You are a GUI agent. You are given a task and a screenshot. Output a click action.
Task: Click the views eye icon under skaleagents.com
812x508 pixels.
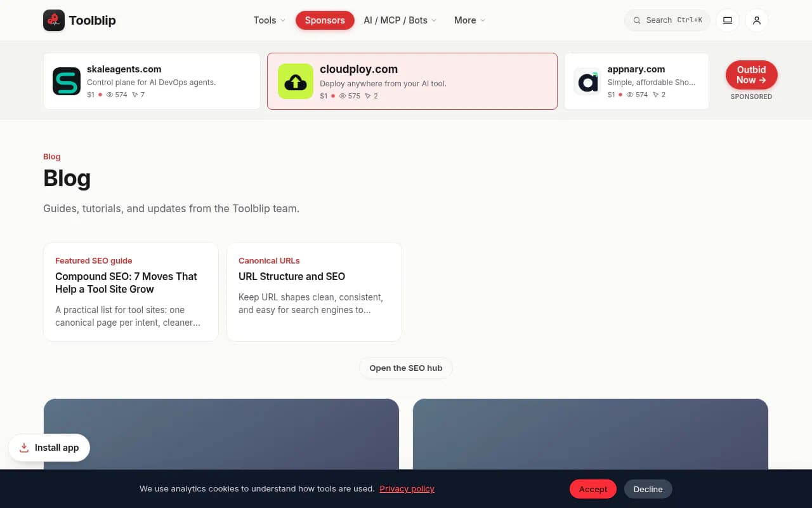pyautogui.click(x=110, y=95)
